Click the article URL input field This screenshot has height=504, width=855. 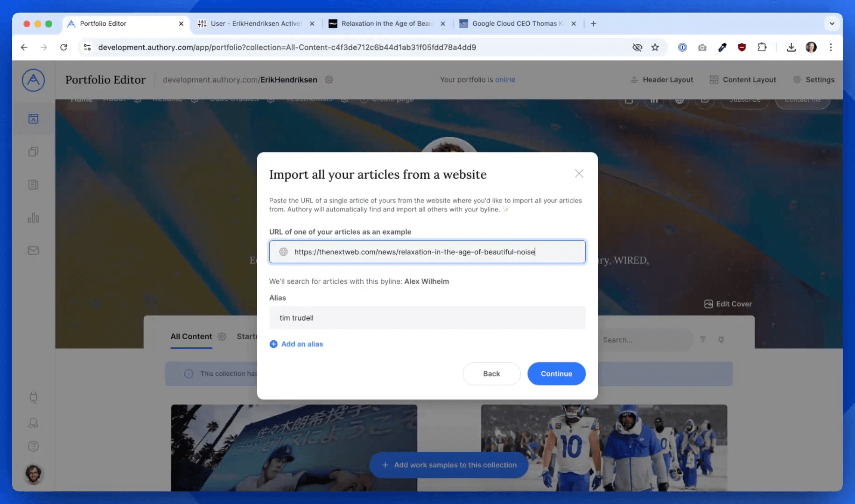coord(427,252)
